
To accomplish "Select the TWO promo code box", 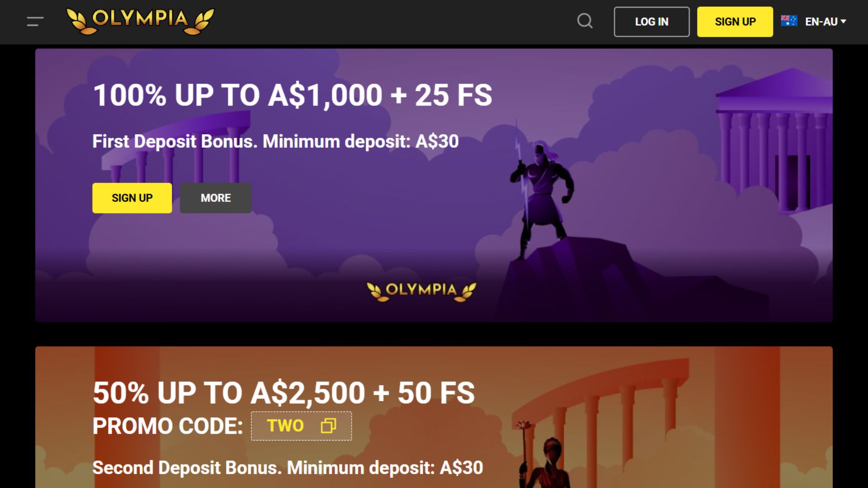I will (302, 426).
